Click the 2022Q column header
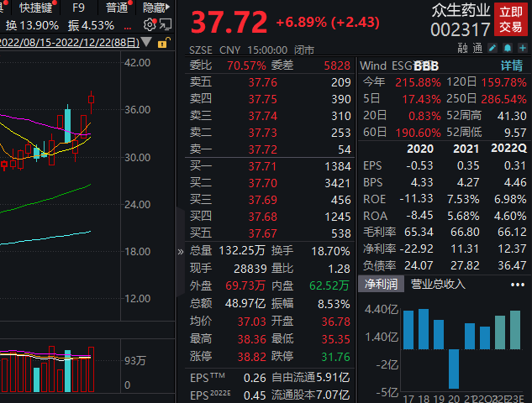532x403 pixels. tap(509, 149)
